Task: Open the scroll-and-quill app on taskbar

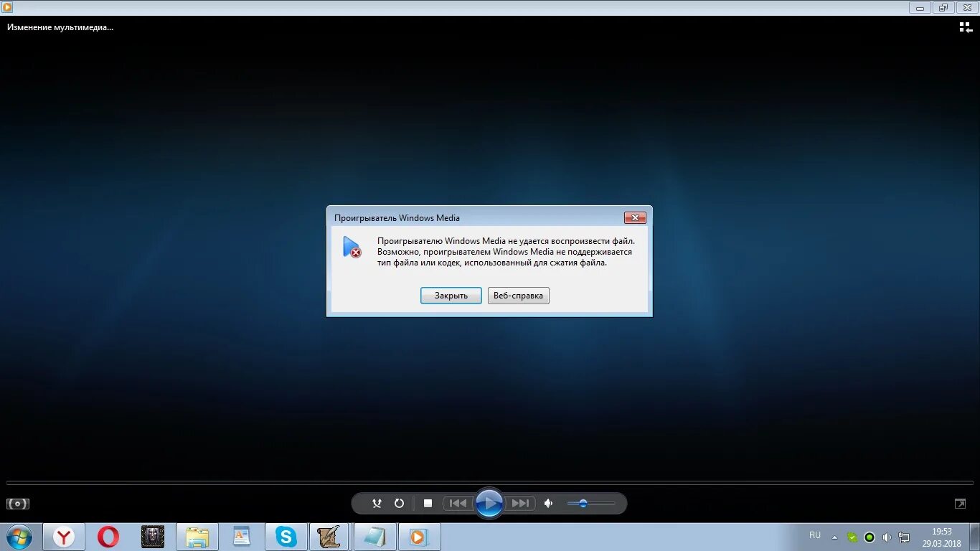Action: click(330, 537)
